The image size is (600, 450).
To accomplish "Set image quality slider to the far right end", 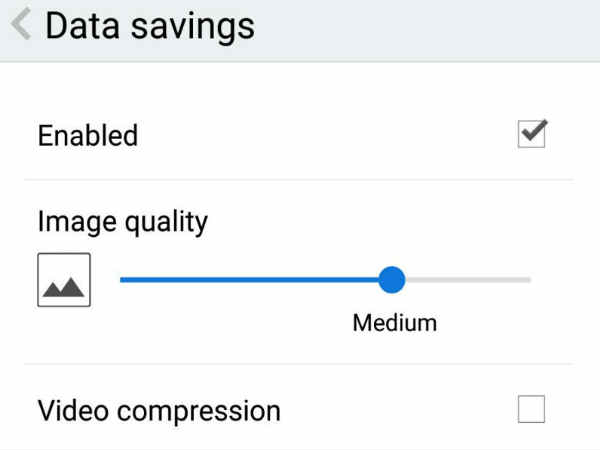I will [x=530, y=280].
